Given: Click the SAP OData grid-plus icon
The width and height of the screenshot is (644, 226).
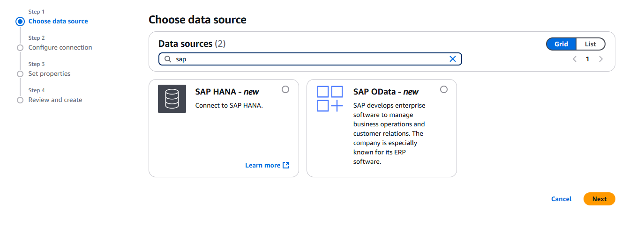Looking at the screenshot, I should click(x=330, y=99).
